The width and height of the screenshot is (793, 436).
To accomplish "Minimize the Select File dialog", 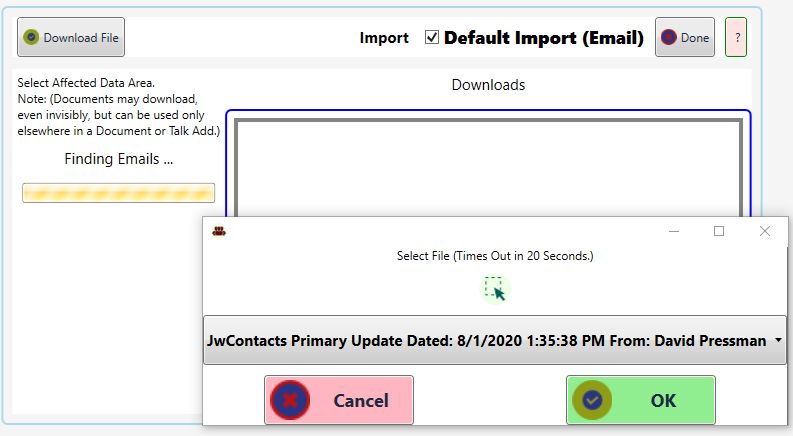I will tap(674, 232).
